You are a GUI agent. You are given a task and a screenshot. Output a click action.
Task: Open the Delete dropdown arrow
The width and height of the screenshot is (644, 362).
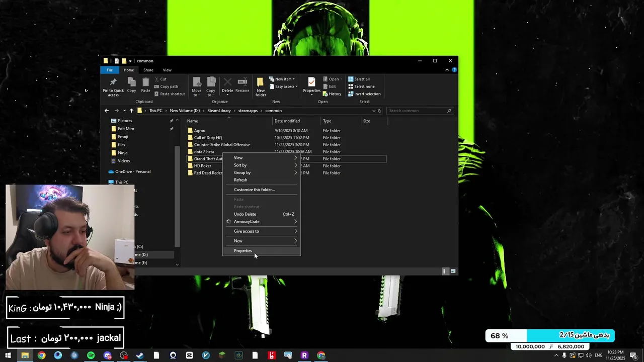227,95
